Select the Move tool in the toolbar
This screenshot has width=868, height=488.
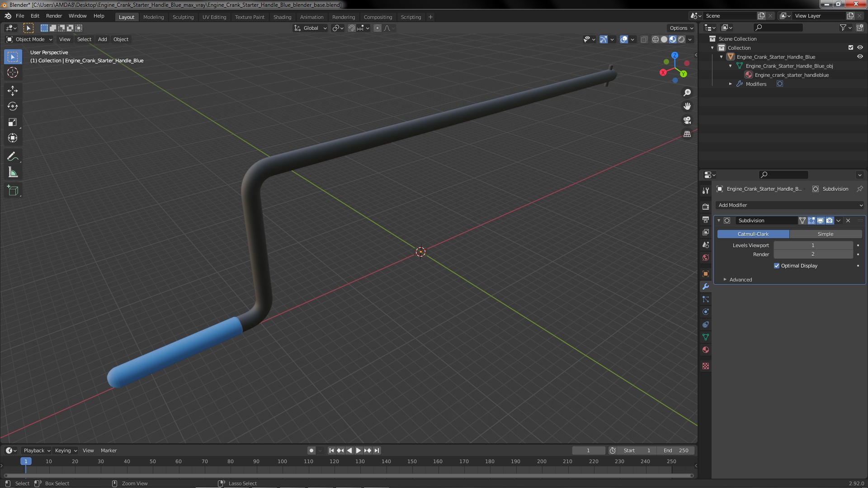pos(13,90)
